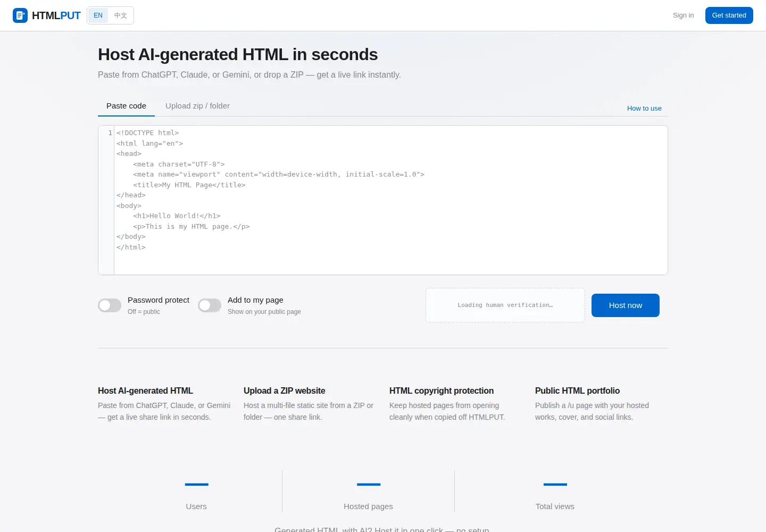Click the Public HTML portfolio heading

(577, 390)
